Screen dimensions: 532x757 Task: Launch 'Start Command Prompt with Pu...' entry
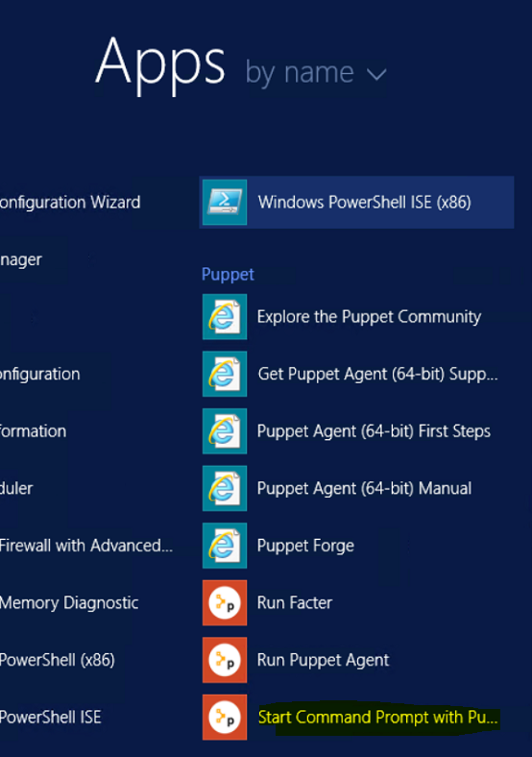coord(377,718)
